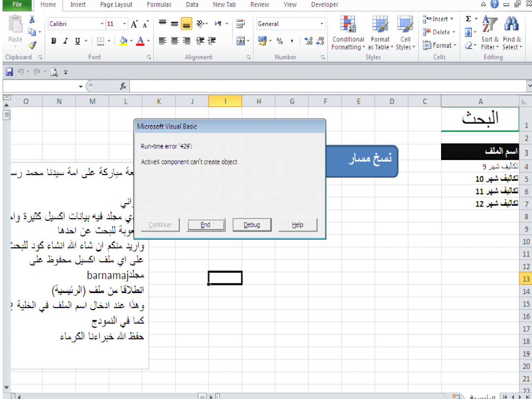This screenshot has width=532, height=399.
Task: Open the File tab
Action: [x=17, y=5]
